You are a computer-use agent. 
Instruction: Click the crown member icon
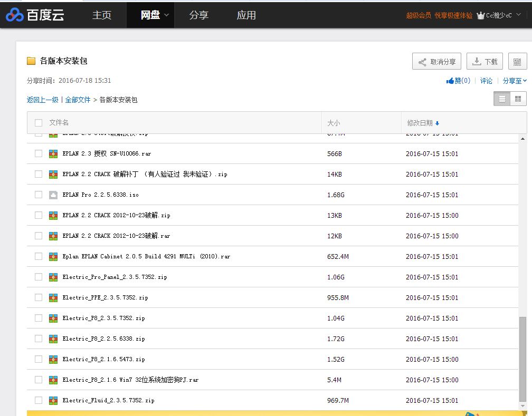480,15
